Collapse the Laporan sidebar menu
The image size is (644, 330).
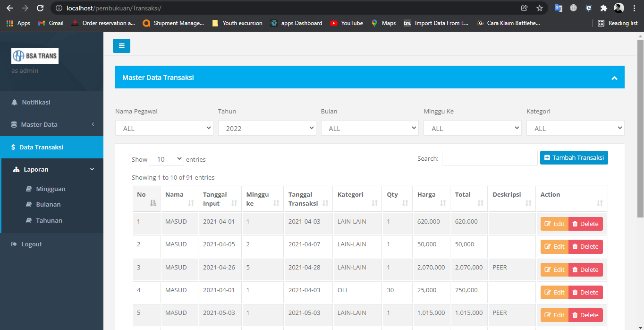(52, 169)
